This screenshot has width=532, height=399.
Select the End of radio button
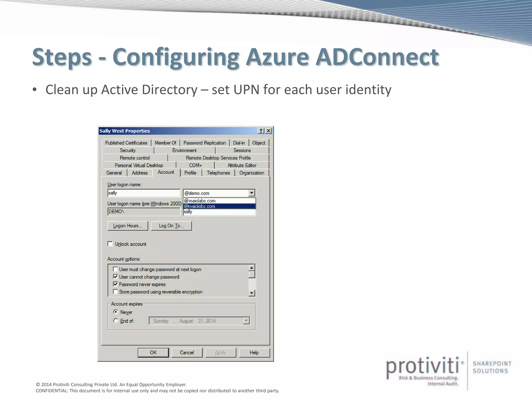[116, 321]
